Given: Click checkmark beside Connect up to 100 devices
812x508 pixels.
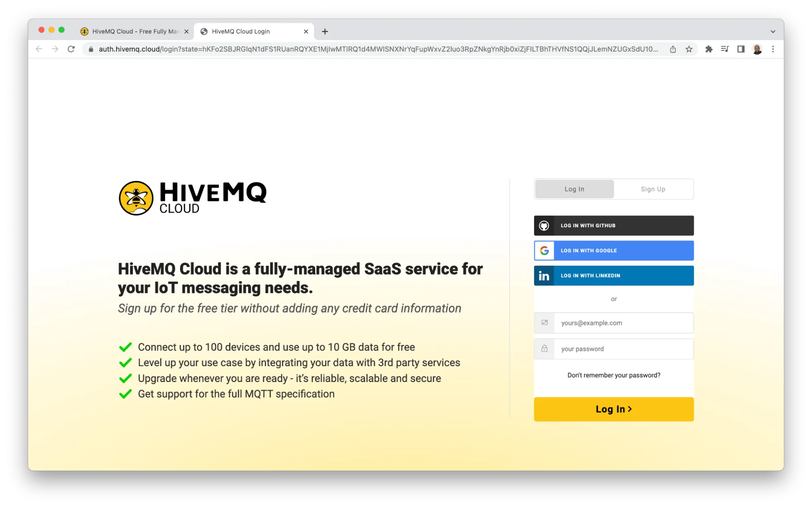Looking at the screenshot, I should pyautogui.click(x=126, y=347).
